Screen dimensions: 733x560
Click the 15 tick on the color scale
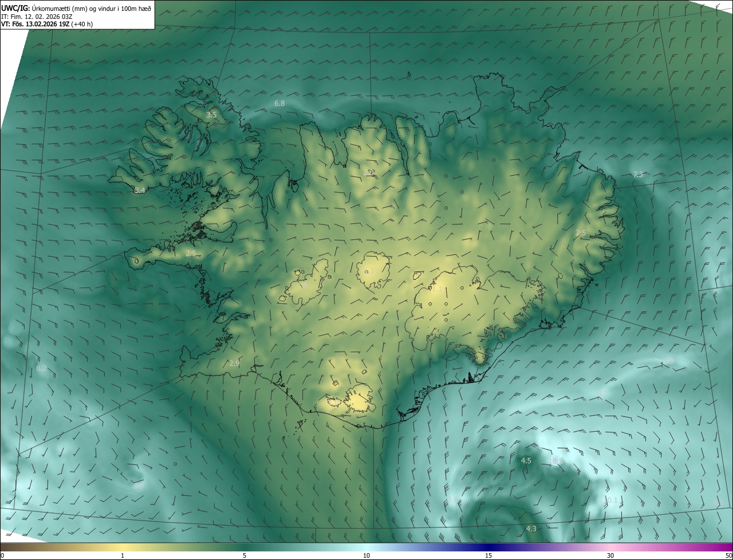[488, 555]
